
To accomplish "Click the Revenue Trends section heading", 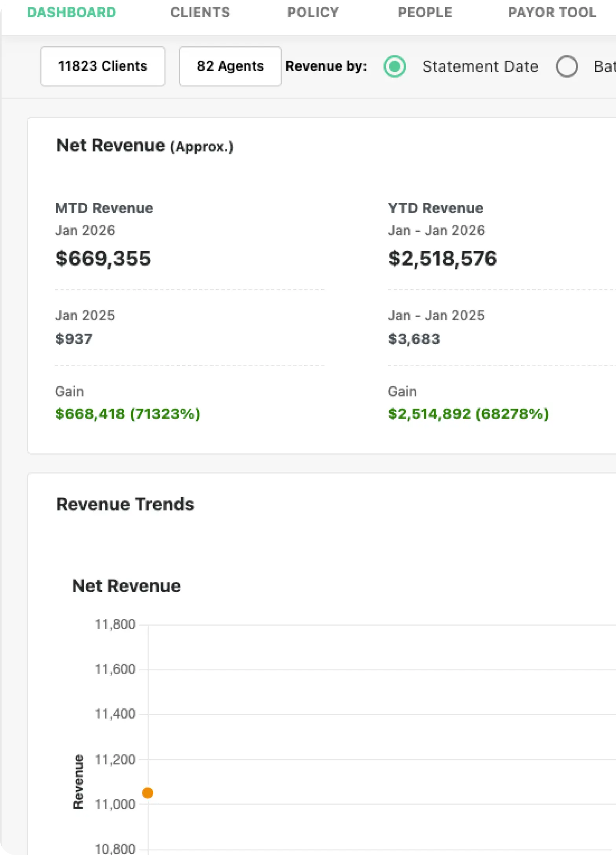I will pyautogui.click(x=125, y=505).
